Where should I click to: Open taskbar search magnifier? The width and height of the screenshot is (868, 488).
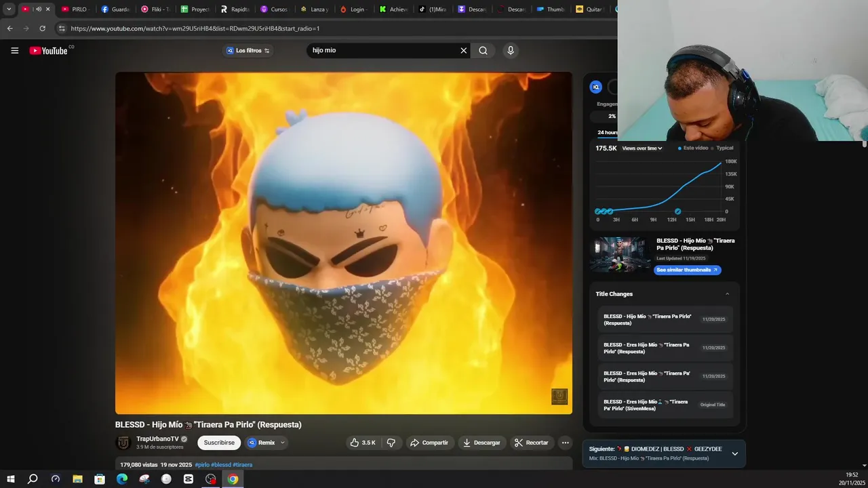33,479
